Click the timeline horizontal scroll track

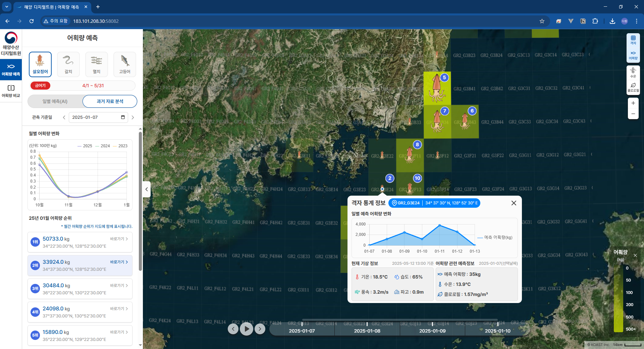tap(400, 320)
